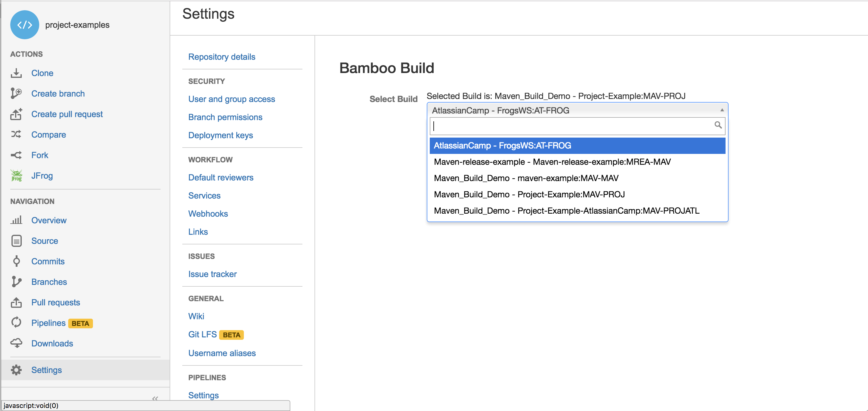Click the Compare shuffle icon
Viewport: 868px width, 411px height.
pyautogui.click(x=16, y=134)
